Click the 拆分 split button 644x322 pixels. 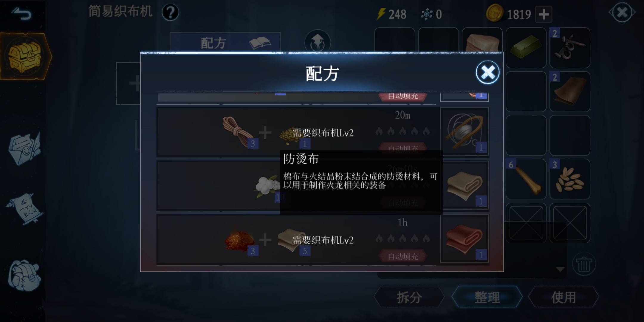point(409,297)
